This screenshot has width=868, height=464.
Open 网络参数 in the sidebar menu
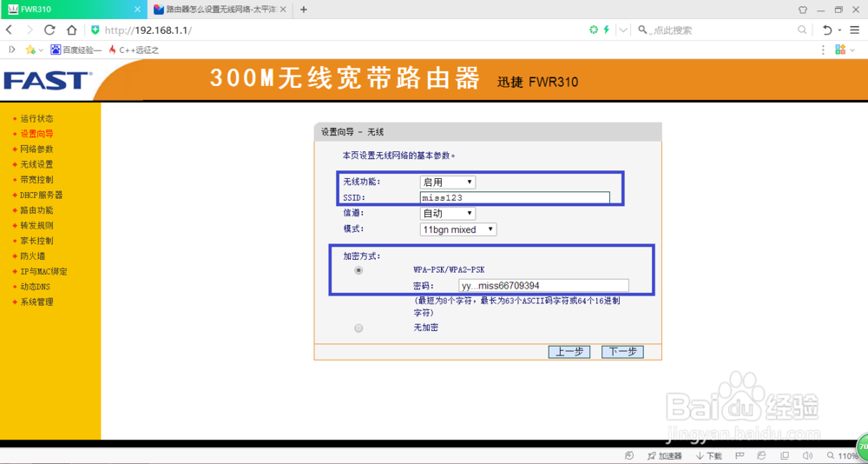coord(37,149)
